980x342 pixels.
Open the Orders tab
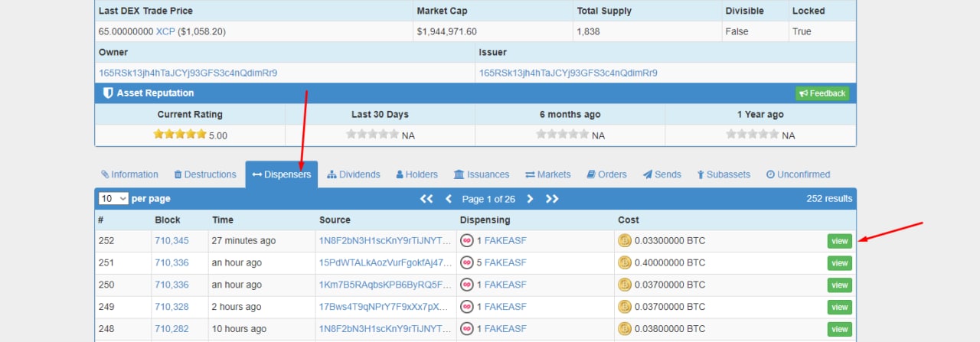point(606,174)
